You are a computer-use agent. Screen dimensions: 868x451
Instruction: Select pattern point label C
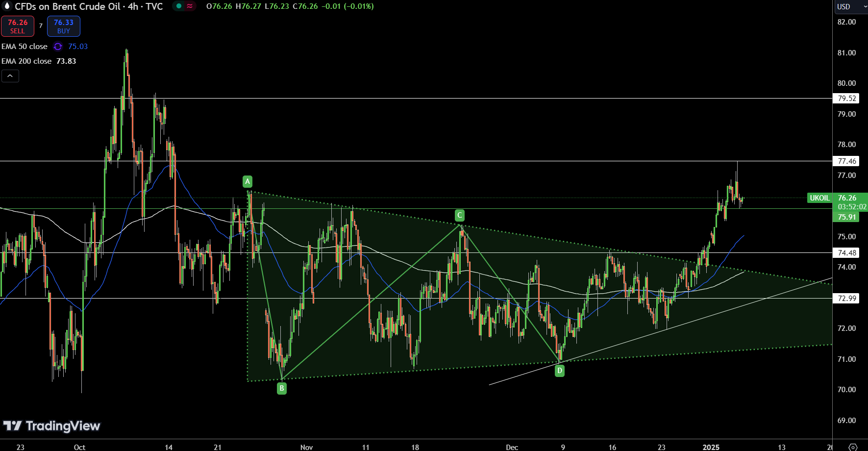pyautogui.click(x=460, y=215)
